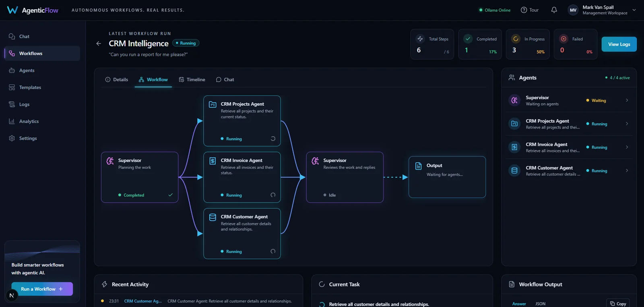Click the Completed stat checkmark icon
Viewport: 644px width, 307px height.
click(468, 39)
